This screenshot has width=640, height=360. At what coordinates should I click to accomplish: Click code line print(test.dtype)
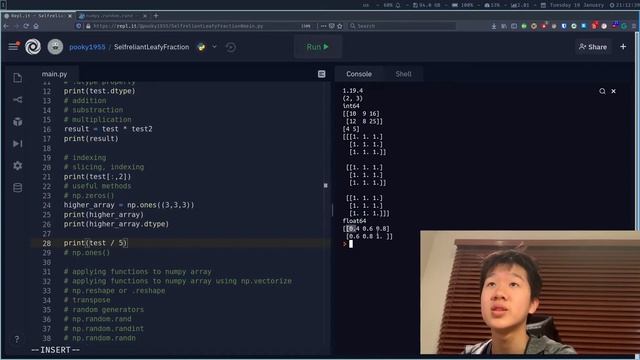point(99,91)
